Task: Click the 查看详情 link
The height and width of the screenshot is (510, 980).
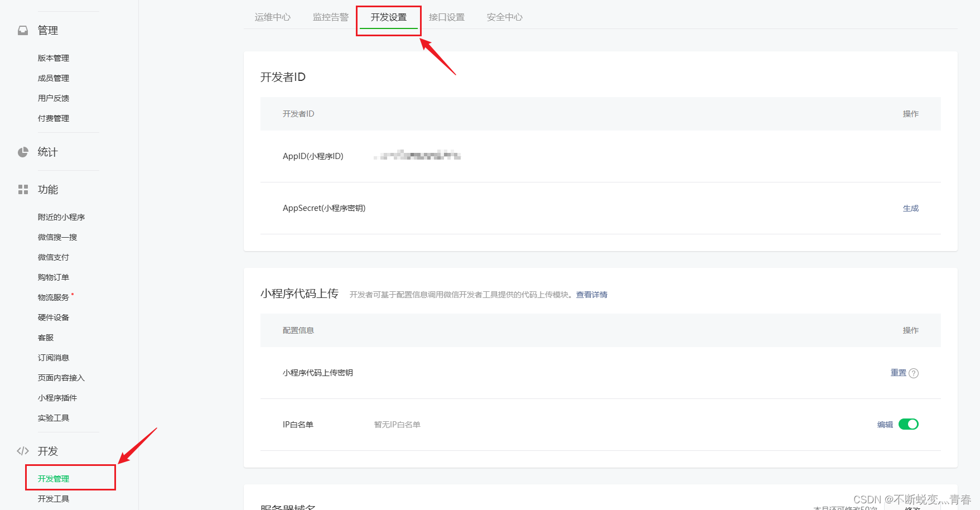Action: coord(592,295)
